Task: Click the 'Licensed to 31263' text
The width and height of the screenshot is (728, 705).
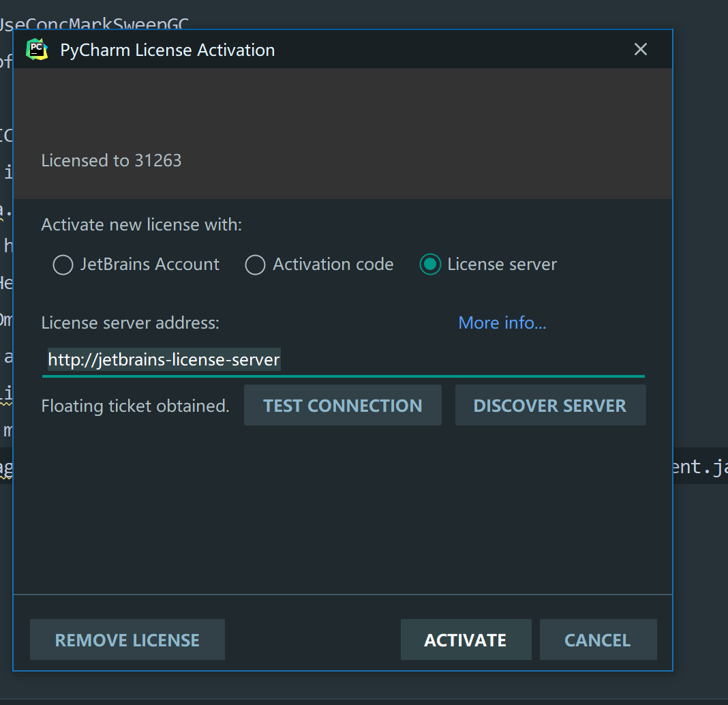Action: coord(111,160)
